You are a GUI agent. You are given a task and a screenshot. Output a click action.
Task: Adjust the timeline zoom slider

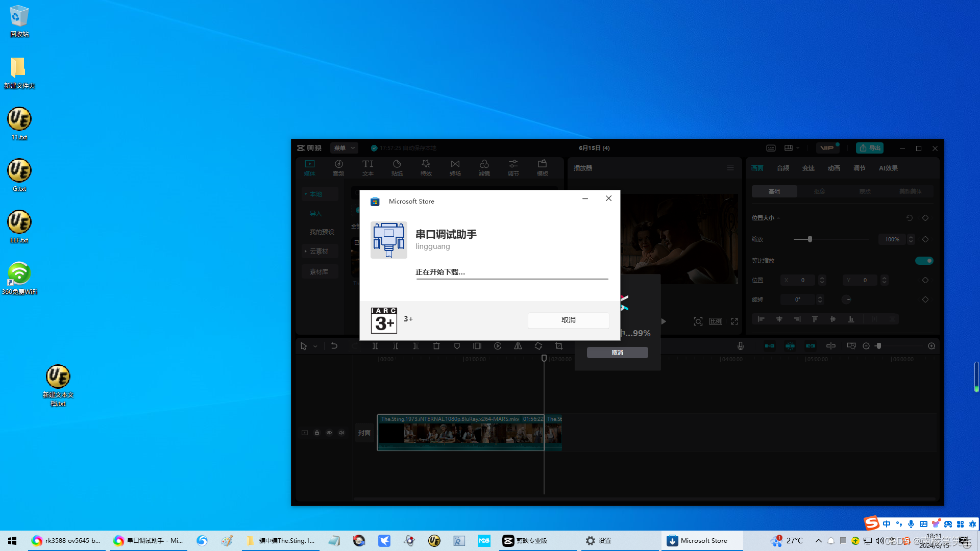(x=878, y=346)
